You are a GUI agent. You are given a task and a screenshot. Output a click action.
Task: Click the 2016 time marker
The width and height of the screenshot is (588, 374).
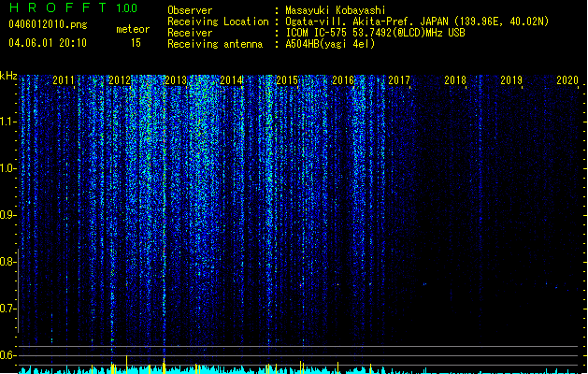tap(343, 80)
